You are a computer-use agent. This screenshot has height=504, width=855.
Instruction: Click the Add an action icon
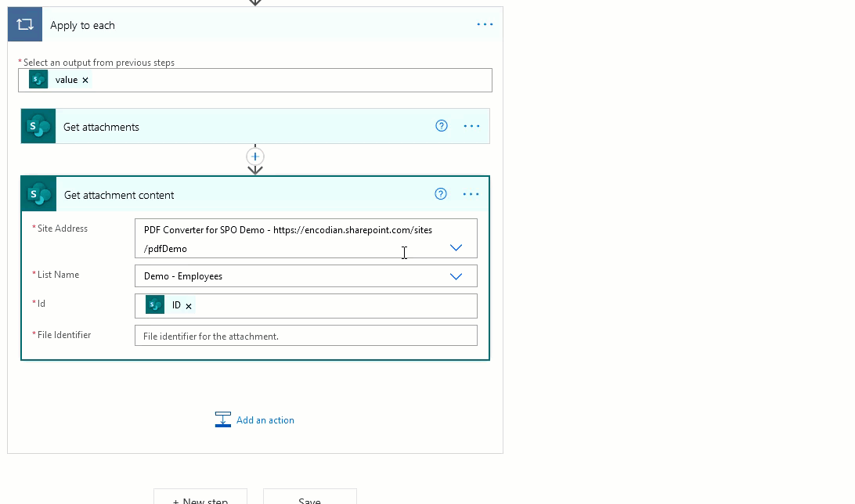click(x=223, y=419)
